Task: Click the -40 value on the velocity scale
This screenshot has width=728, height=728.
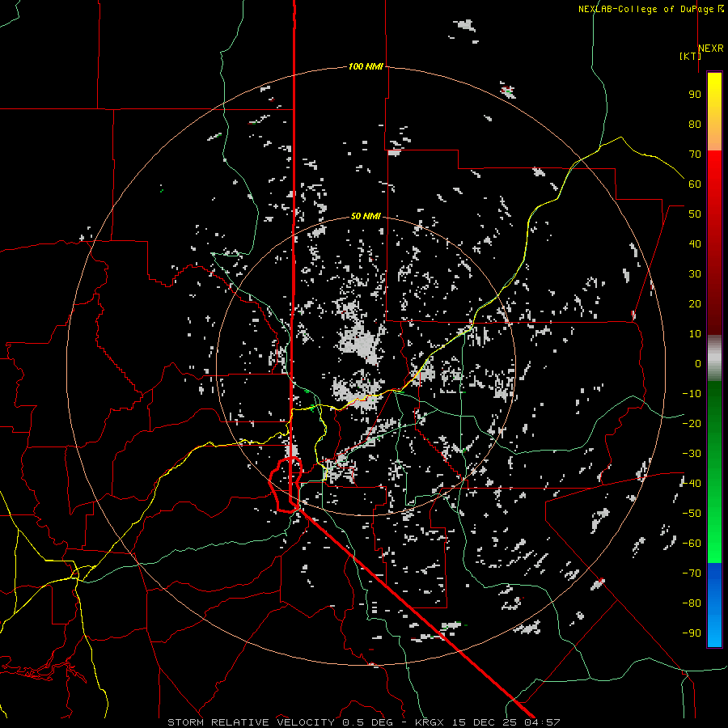Action: (692, 484)
